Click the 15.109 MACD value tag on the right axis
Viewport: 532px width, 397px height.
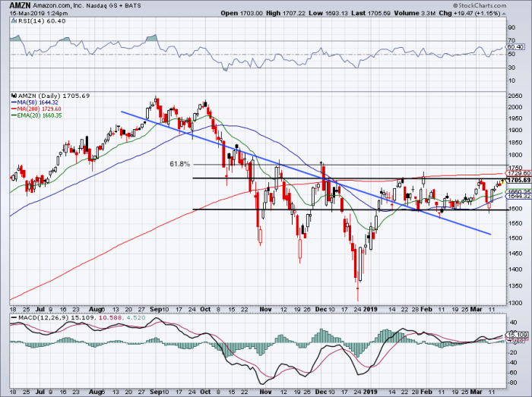(x=518, y=335)
